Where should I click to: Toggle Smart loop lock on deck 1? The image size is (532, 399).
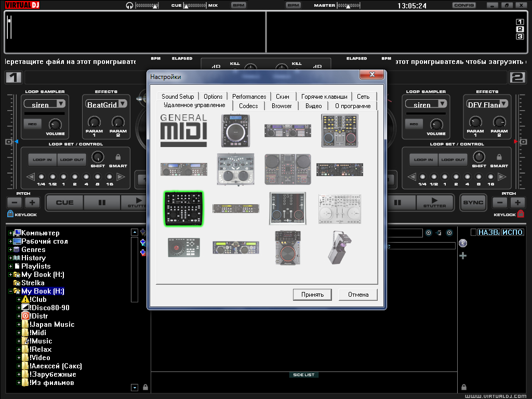pyautogui.click(x=118, y=157)
